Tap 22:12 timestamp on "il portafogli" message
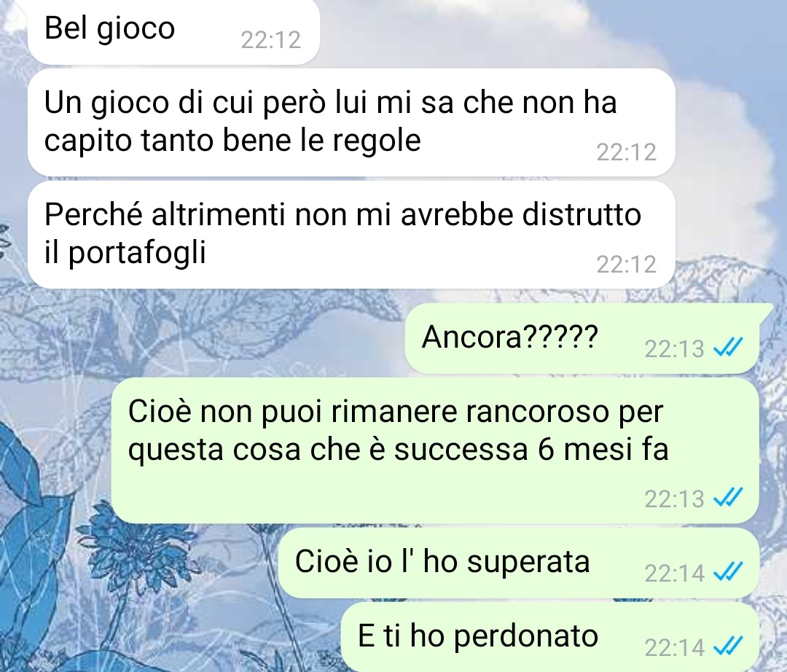 point(626,265)
